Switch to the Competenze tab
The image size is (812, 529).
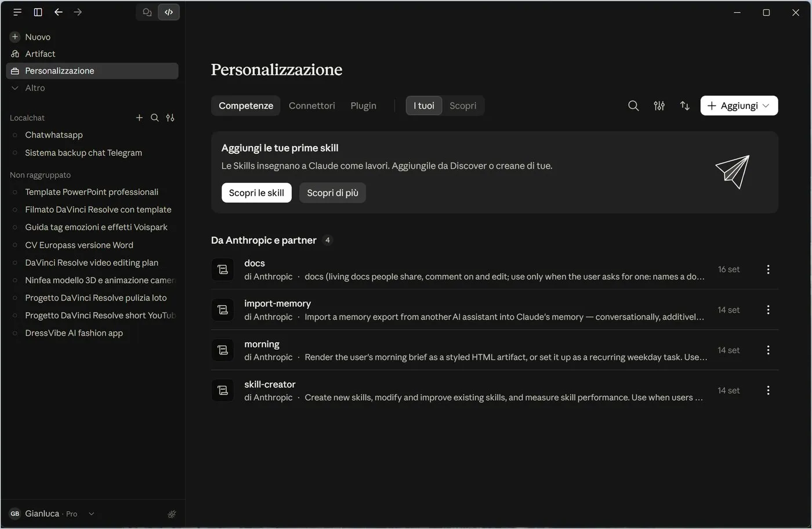coord(246,106)
